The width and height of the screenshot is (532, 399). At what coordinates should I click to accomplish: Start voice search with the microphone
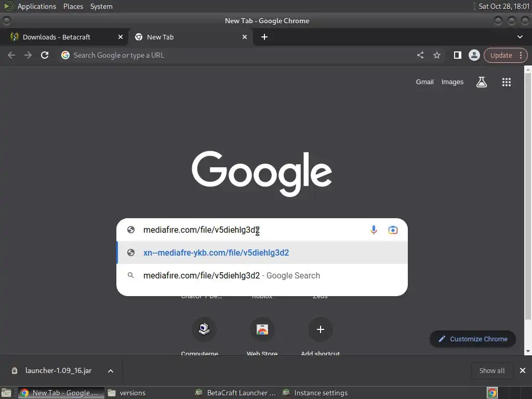(x=374, y=230)
